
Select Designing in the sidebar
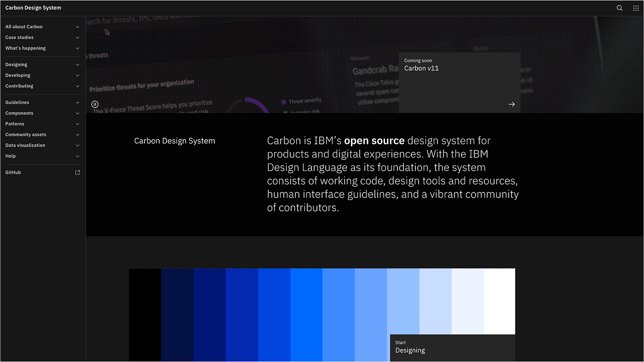(x=16, y=65)
